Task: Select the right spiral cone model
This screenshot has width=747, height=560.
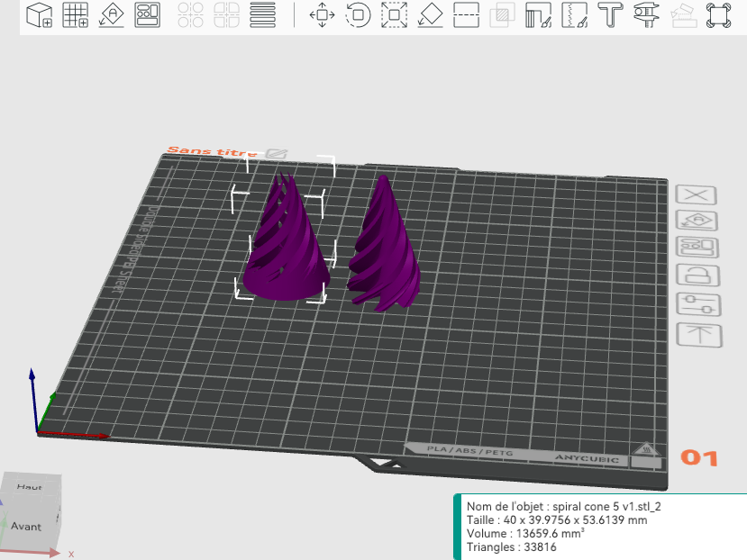Action: pos(384,244)
